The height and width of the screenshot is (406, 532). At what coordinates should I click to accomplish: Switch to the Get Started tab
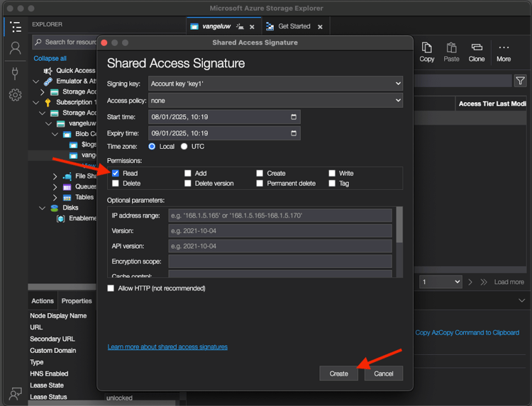pos(294,27)
